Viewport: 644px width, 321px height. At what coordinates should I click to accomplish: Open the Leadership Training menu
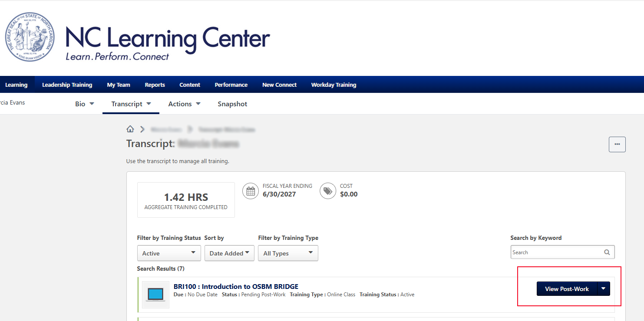pos(67,85)
